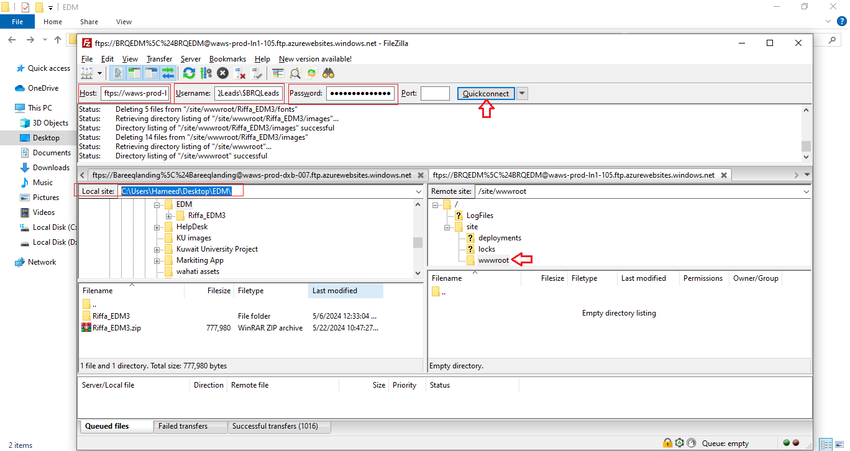Click binoculars file search icon

[x=328, y=73]
